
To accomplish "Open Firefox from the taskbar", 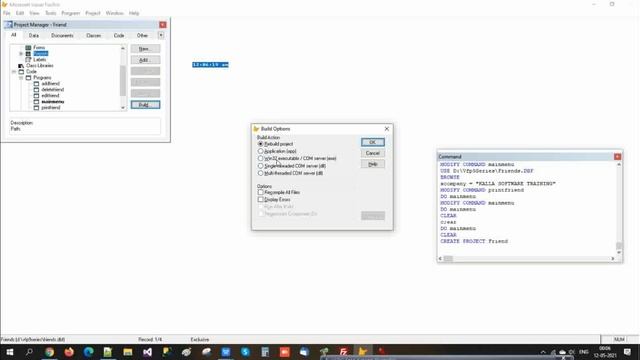I will tap(69, 352).
